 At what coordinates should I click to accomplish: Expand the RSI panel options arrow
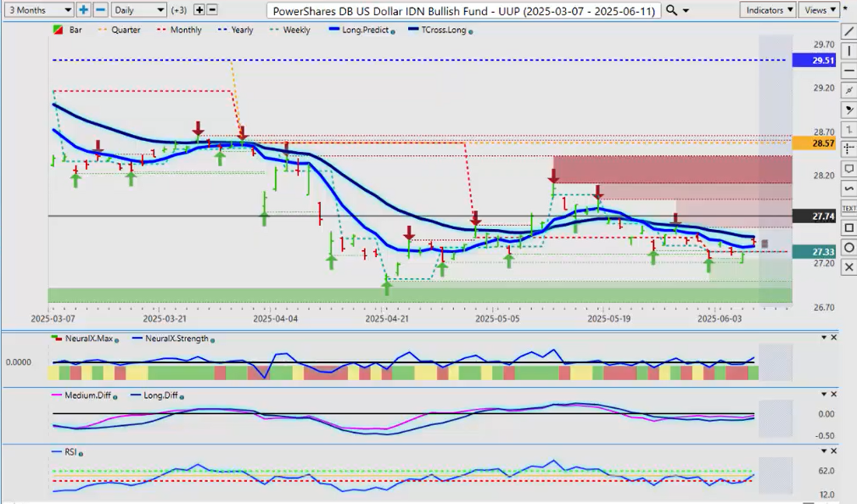[x=823, y=452]
